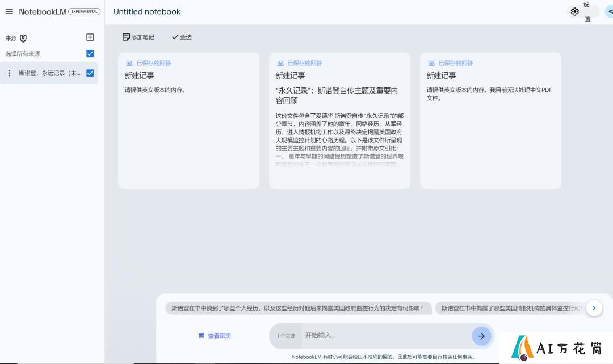Open the note card 请提供英文版本的内容。
This screenshot has width=613, height=364.
click(x=189, y=121)
